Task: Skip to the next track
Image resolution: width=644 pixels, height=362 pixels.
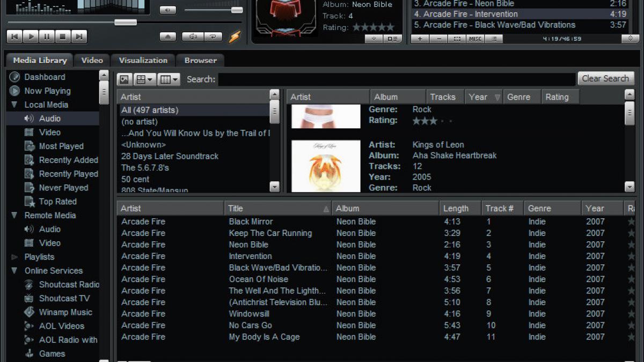Action: [x=79, y=36]
